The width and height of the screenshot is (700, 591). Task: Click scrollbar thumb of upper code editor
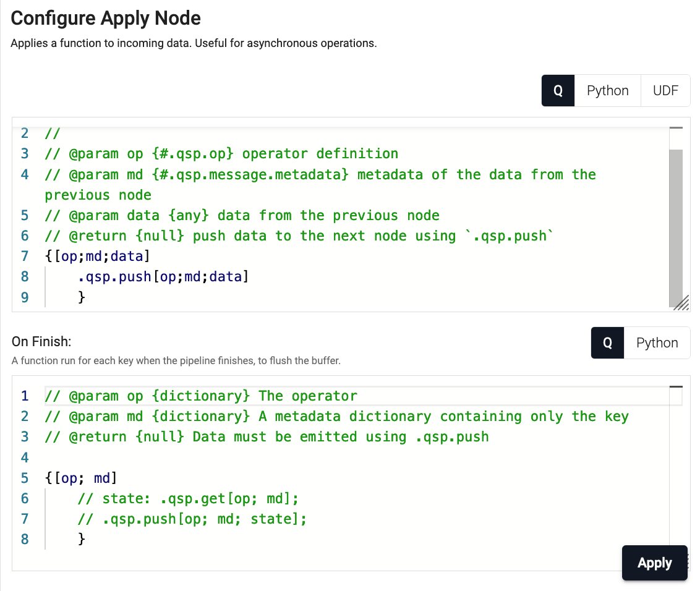[676, 227]
